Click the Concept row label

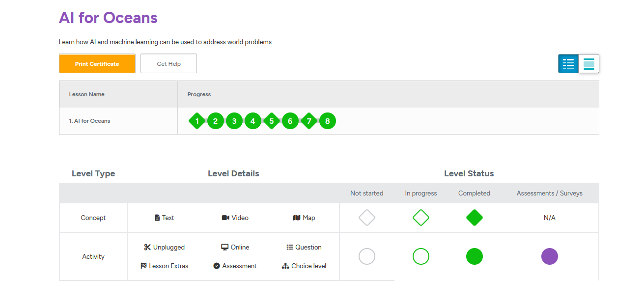coord(93,218)
